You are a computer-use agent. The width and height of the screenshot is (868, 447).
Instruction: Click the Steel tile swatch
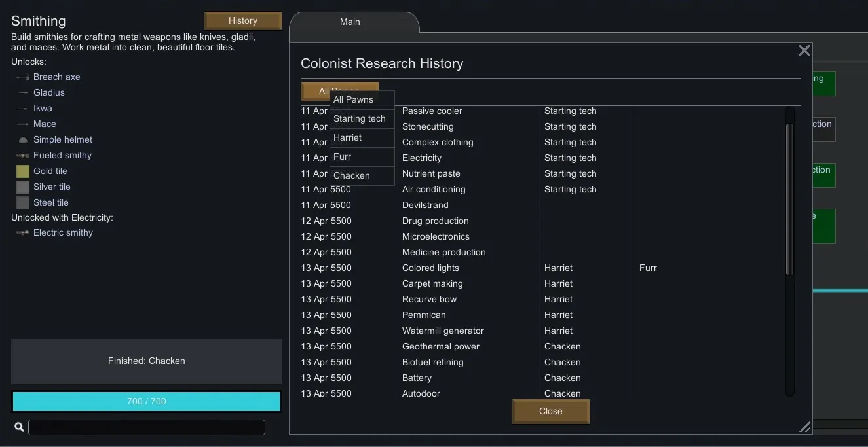[23, 203]
